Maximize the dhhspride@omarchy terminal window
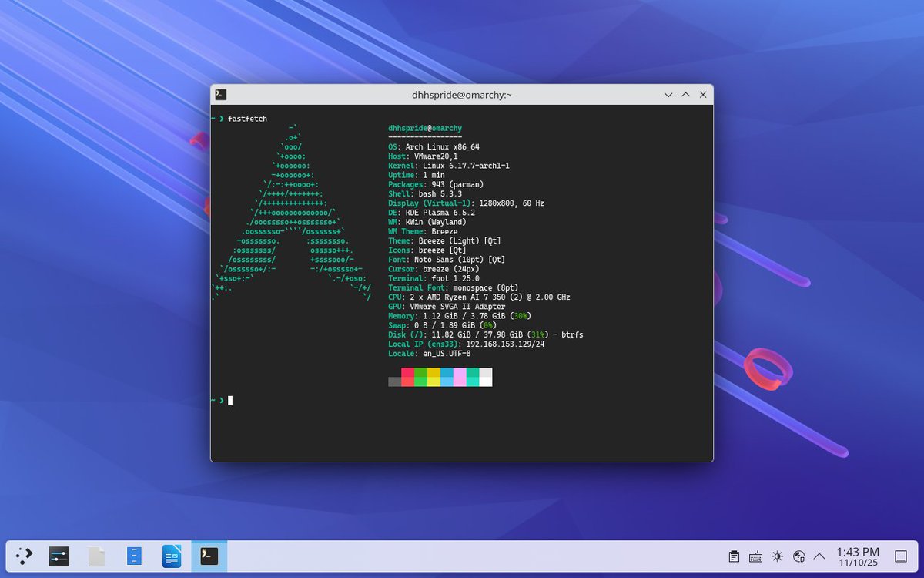Screen dimensions: 924x578 (685, 94)
